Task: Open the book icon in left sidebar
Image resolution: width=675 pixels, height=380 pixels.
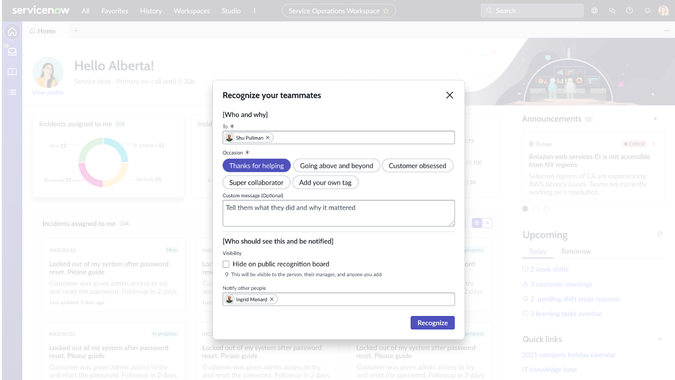Action: (12, 72)
